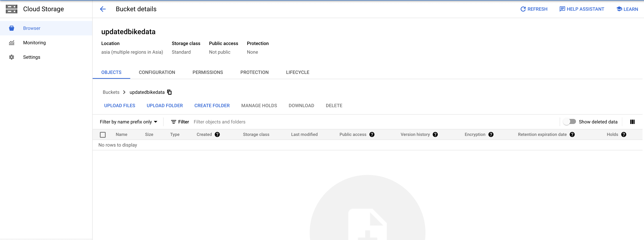Screen dimensions: 644x240
Task: Switch to the Lifecycle tab
Action: click(298, 72)
